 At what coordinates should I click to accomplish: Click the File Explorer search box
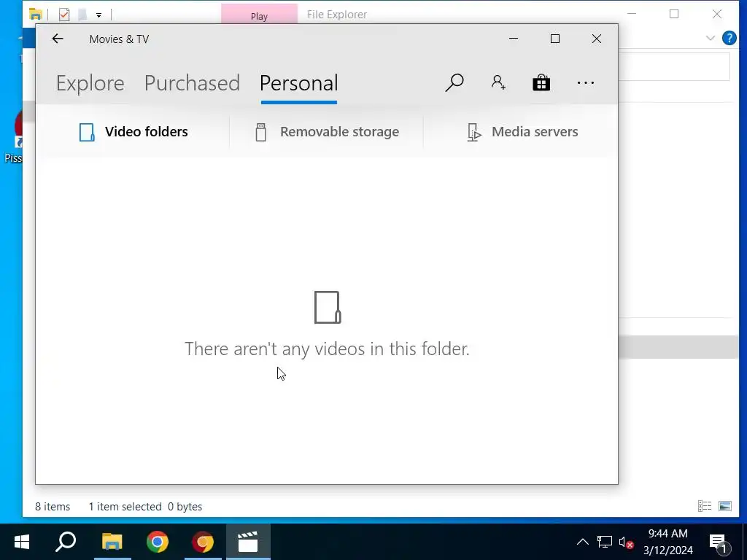point(675,66)
